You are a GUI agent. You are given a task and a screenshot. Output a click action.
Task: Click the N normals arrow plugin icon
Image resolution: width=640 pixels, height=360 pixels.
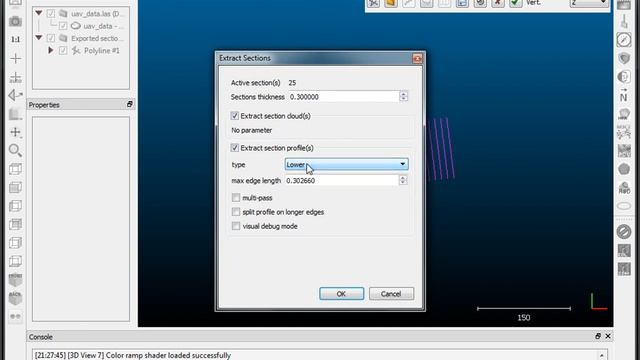624,95
